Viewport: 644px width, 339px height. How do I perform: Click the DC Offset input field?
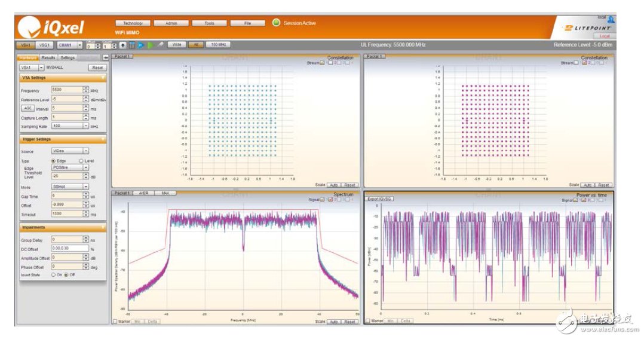(70, 248)
